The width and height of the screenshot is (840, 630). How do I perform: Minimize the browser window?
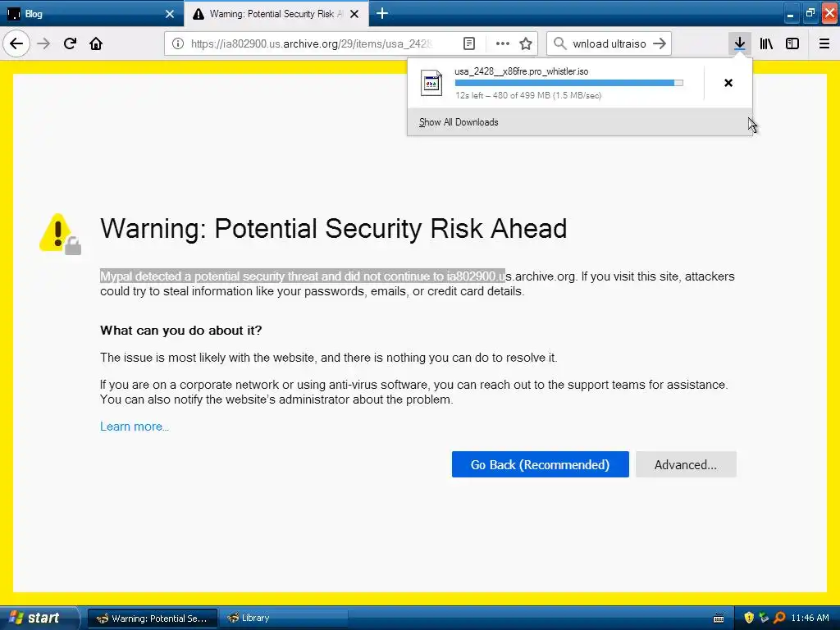[790, 14]
